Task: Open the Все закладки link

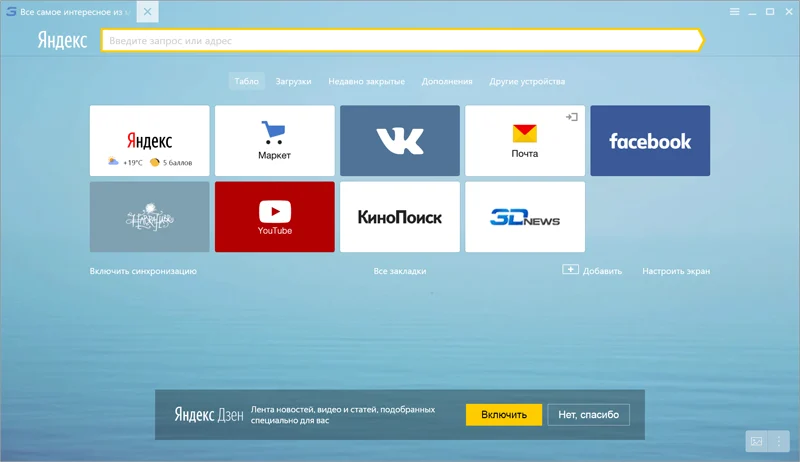Action: pos(399,271)
